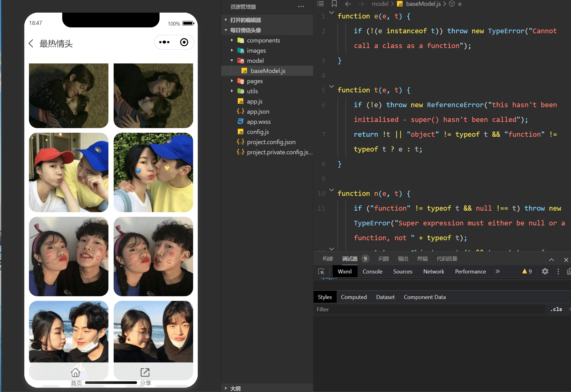
Task: Expand the pages folder
Action: pyautogui.click(x=255, y=81)
